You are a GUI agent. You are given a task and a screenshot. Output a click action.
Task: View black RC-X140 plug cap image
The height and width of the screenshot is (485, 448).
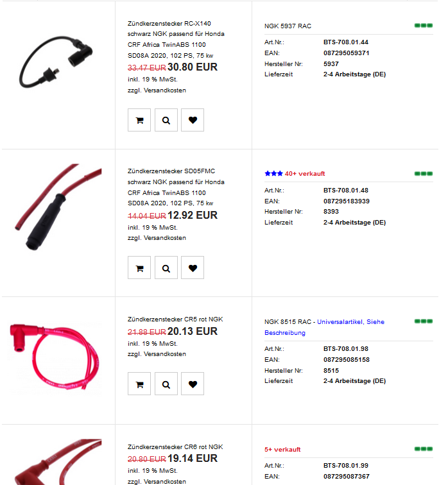point(56,62)
